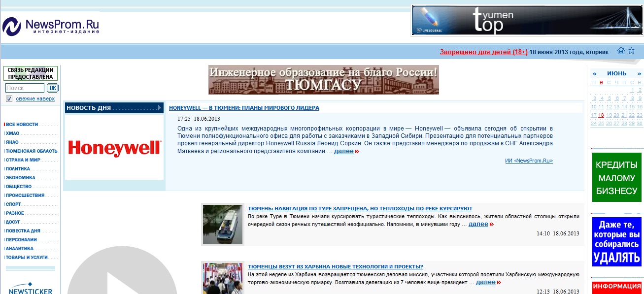Screen dimensions: 644x294
Task: Open Honeywell в Тюмени headline
Action: pos(244,108)
